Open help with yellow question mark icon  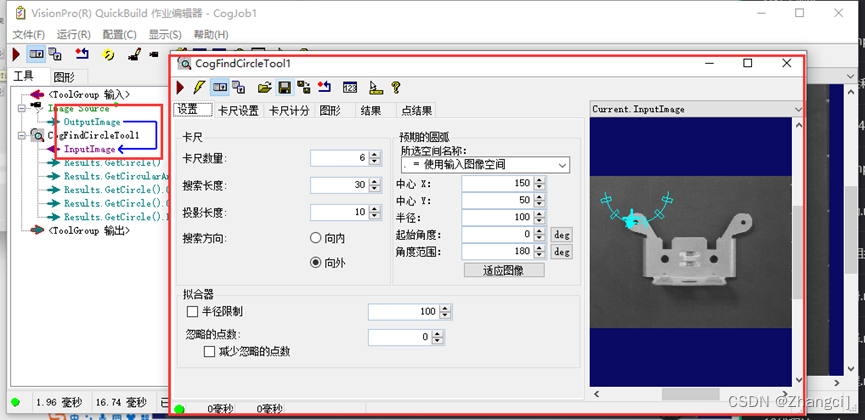pyautogui.click(x=395, y=87)
